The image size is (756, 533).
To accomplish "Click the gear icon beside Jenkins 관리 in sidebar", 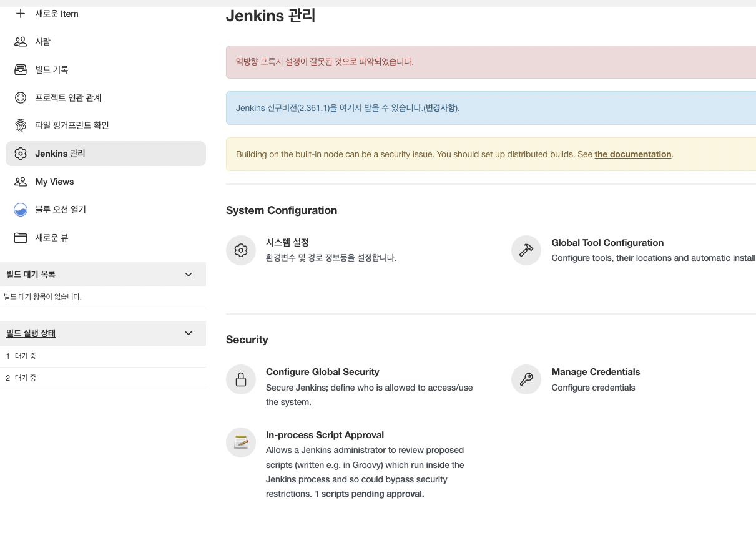I will click(x=21, y=154).
